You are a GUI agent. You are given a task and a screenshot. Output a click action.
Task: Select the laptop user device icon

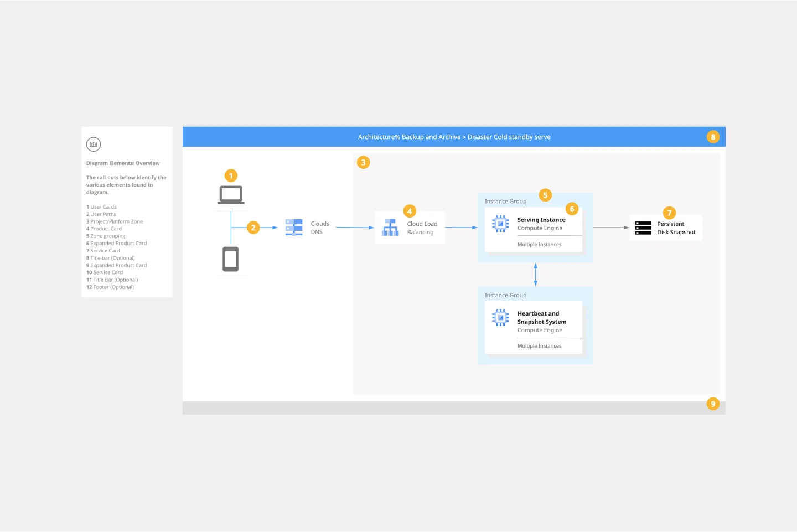point(231,194)
